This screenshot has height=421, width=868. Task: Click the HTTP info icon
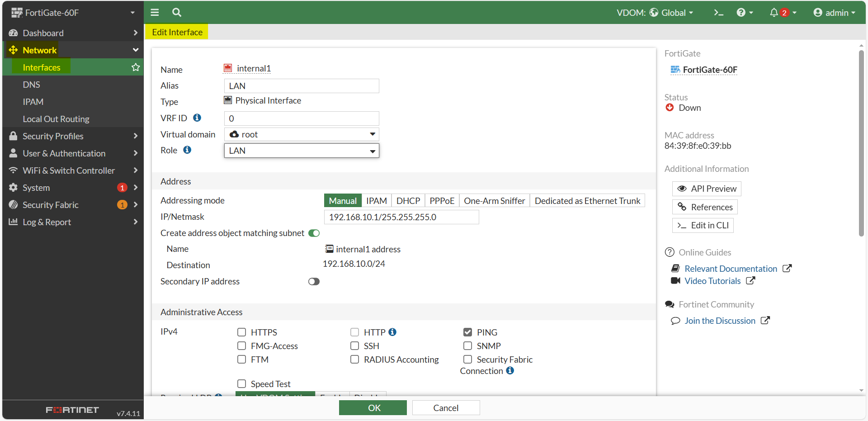pos(392,332)
